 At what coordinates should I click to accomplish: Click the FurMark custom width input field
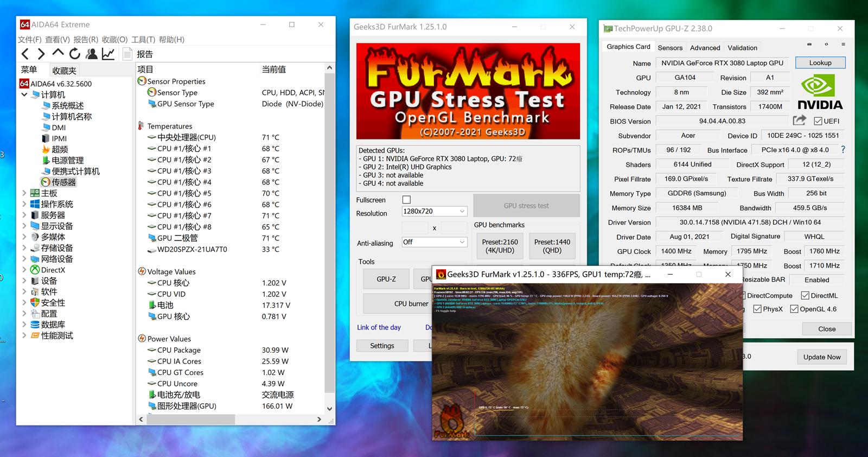[414, 227]
